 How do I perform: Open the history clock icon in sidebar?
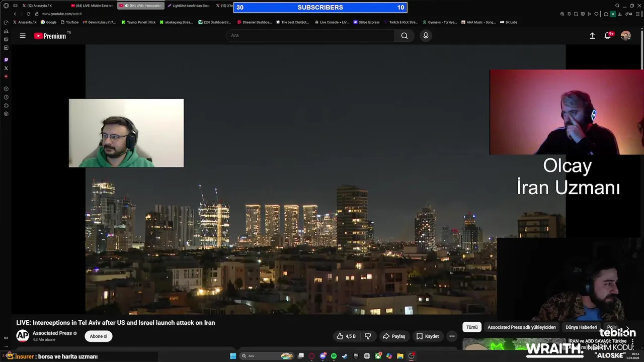coord(6,97)
